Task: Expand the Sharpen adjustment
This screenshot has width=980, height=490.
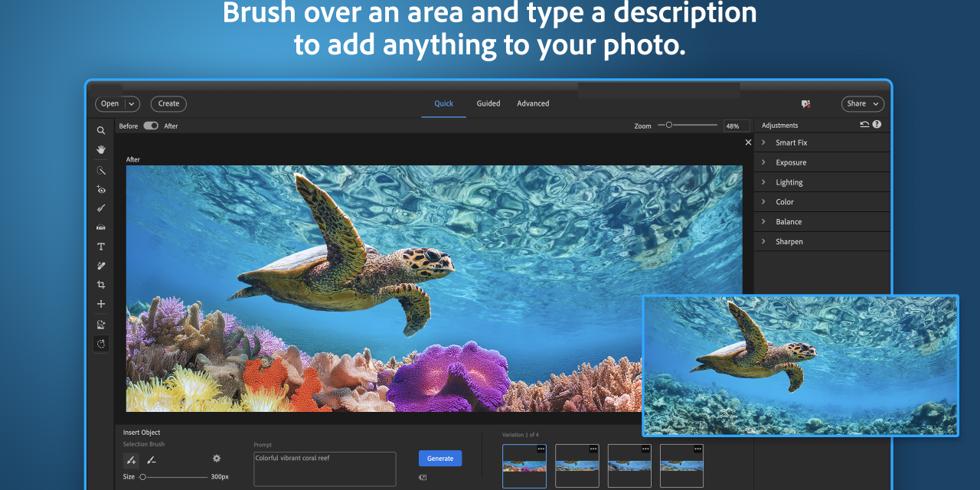Action: pos(822,242)
